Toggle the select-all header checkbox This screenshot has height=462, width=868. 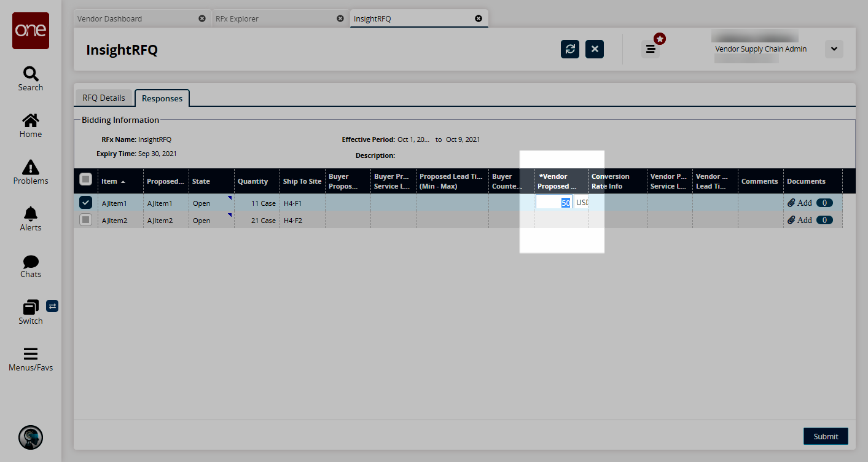coord(86,179)
